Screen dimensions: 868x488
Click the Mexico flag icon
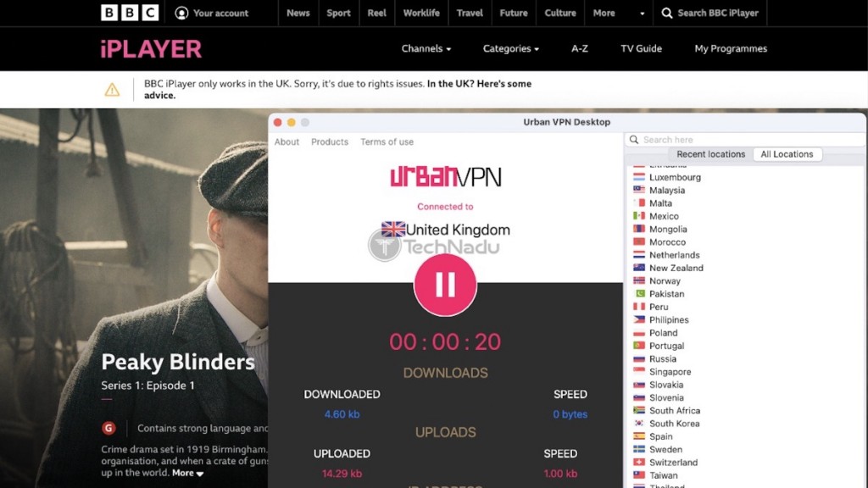click(639, 216)
